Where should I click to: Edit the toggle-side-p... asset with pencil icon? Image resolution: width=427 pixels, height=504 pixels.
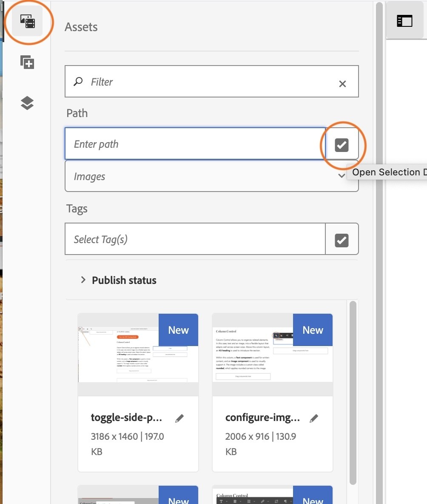point(179,418)
